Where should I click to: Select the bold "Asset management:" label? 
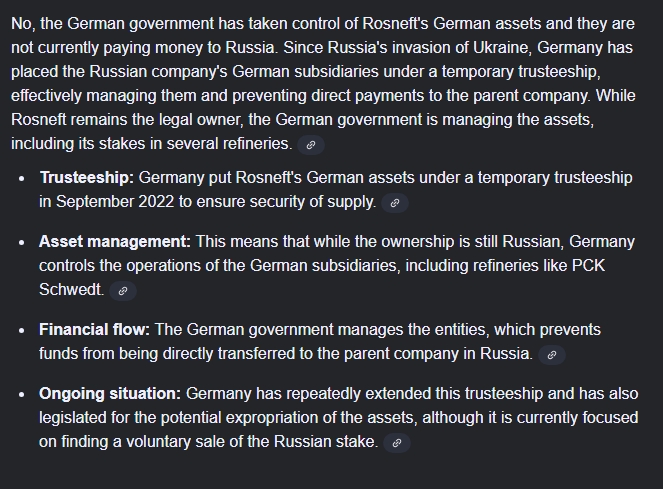coord(115,242)
